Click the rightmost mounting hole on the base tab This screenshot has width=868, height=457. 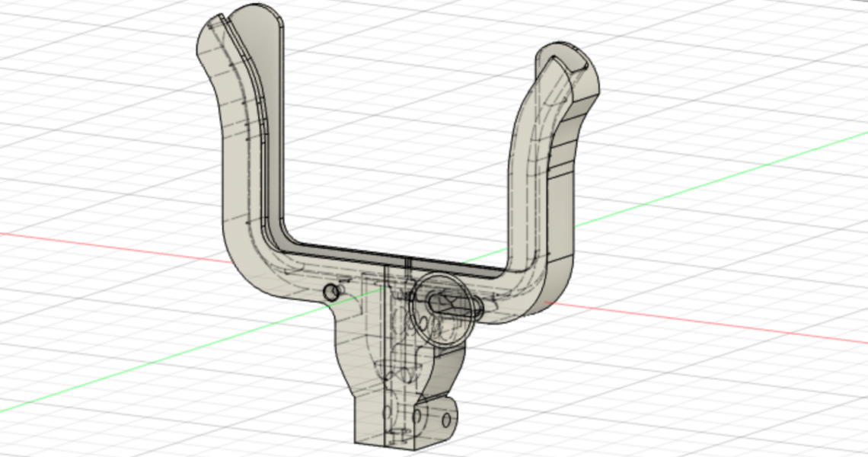coord(446,419)
